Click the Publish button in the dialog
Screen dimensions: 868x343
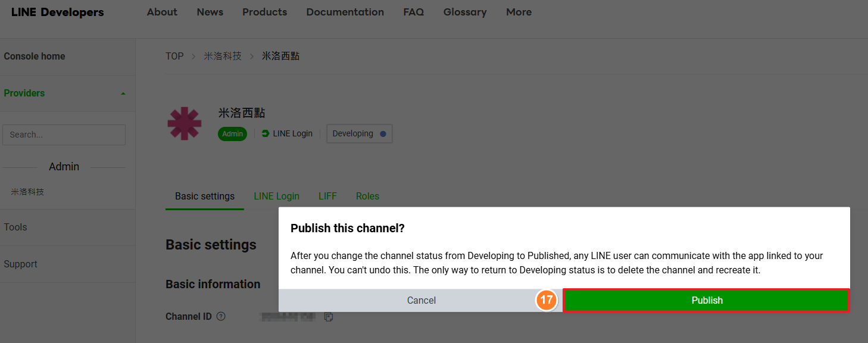[706, 301]
